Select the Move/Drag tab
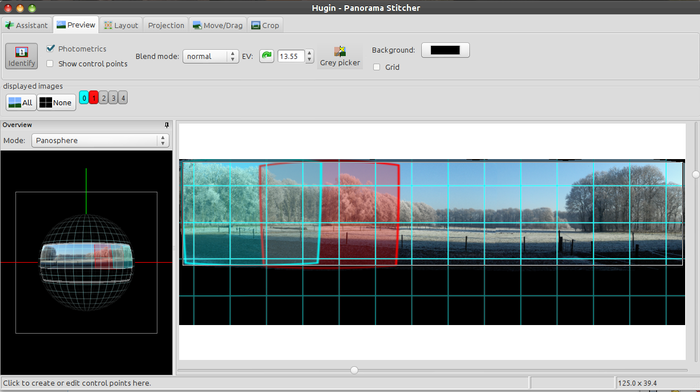 pos(217,25)
